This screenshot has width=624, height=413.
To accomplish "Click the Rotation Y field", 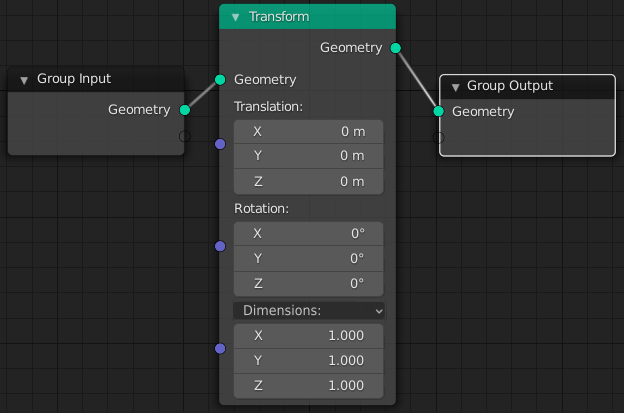I will [x=308, y=259].
